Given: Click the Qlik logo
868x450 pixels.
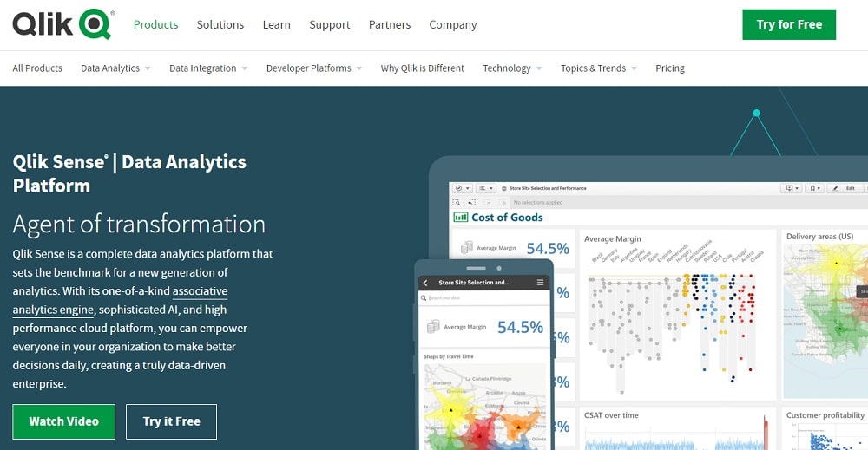Looking at the screenshot, I should [63, 24].
